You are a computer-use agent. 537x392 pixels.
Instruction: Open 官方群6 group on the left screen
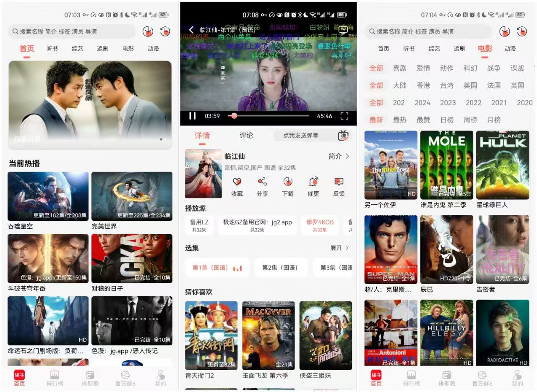click(125, 378)
